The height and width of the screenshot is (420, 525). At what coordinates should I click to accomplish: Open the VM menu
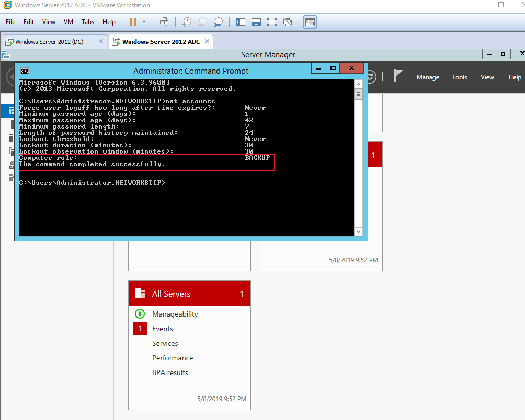coord(68,21)
